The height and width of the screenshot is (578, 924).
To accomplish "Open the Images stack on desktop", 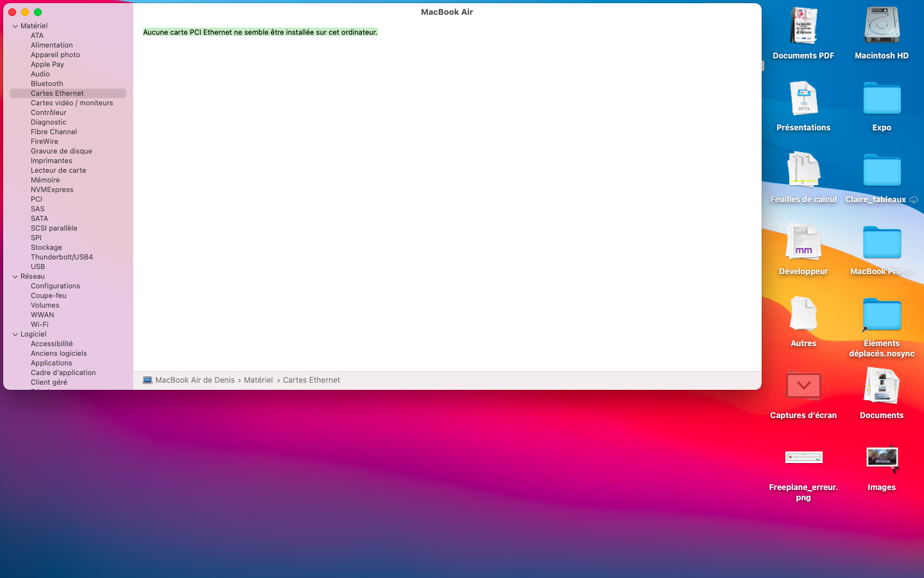I will pos(882,458).
